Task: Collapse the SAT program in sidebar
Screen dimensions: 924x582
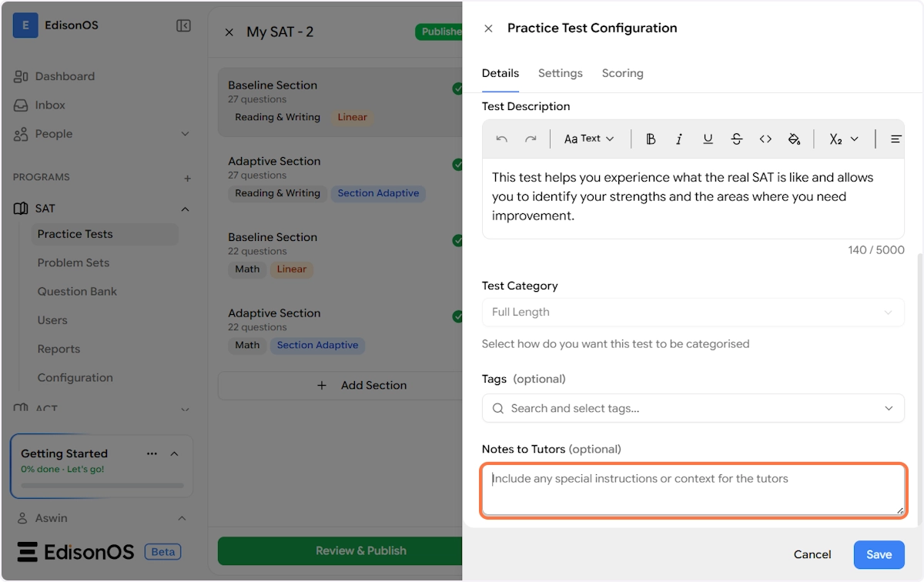Action: pyautogui.click(x=185, y=209)
